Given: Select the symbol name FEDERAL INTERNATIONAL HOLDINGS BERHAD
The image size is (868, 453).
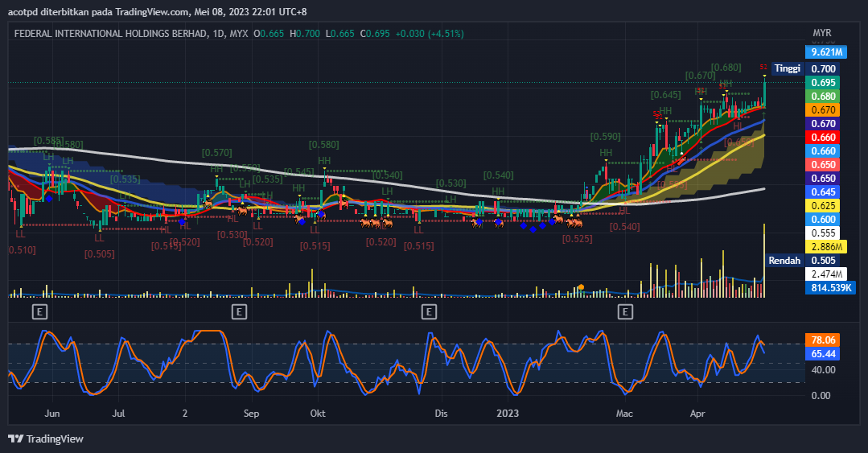Looking at the screenshot, I should coord(111,34).
